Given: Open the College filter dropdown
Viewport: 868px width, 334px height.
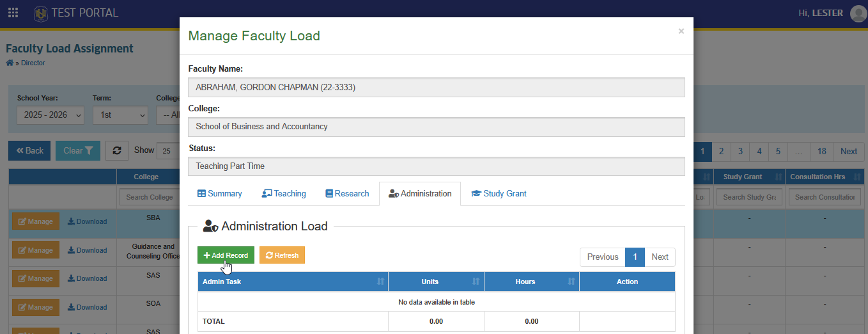Looking at the screenshot, I should point(167,115).
